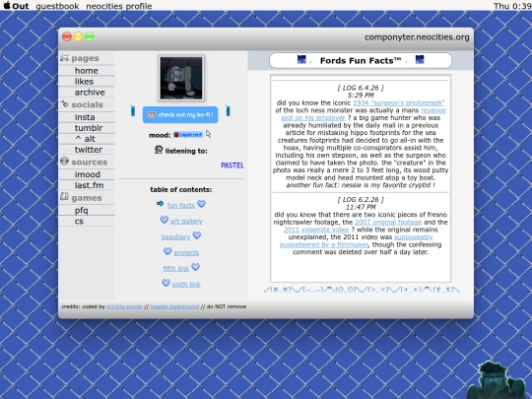Click the socials section icon
532x399 pixels.
pyautogui.click(x=64, y=103)
